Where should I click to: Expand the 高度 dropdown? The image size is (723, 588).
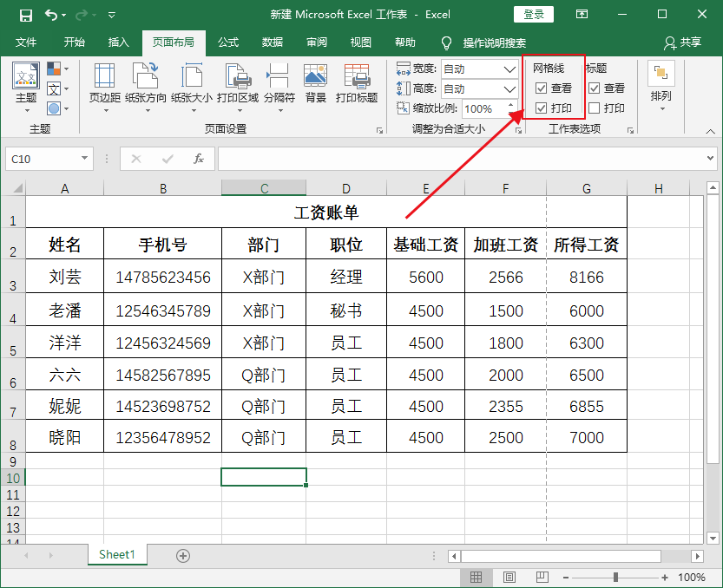[509, 88]
